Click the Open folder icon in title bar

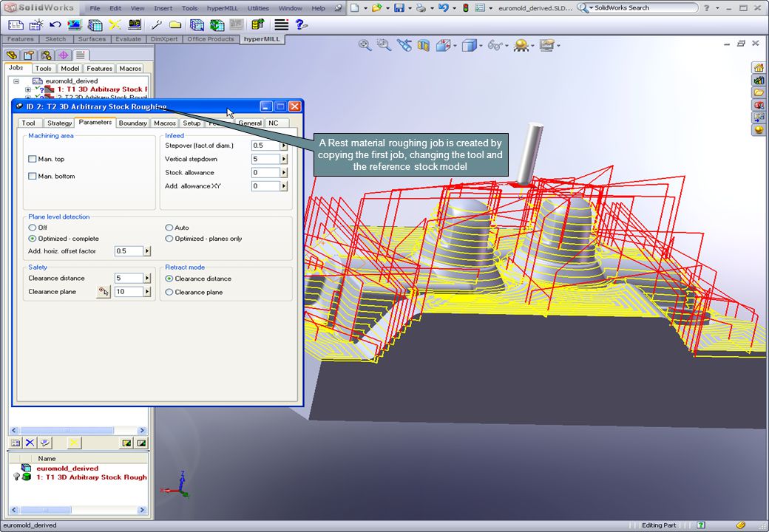[x=376, y=8]
